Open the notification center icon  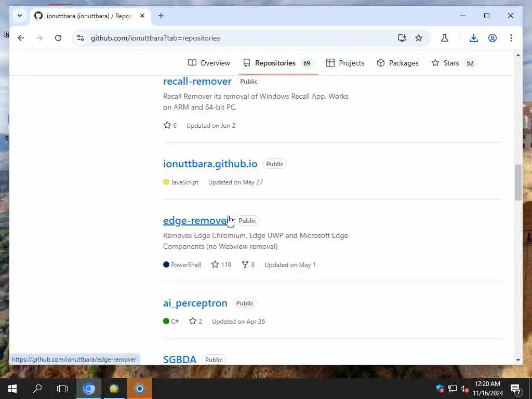tap(515, 389)
